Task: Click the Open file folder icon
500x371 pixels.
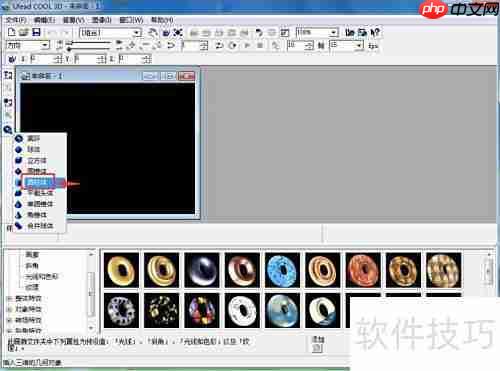Action: click(x=23, y=32)
